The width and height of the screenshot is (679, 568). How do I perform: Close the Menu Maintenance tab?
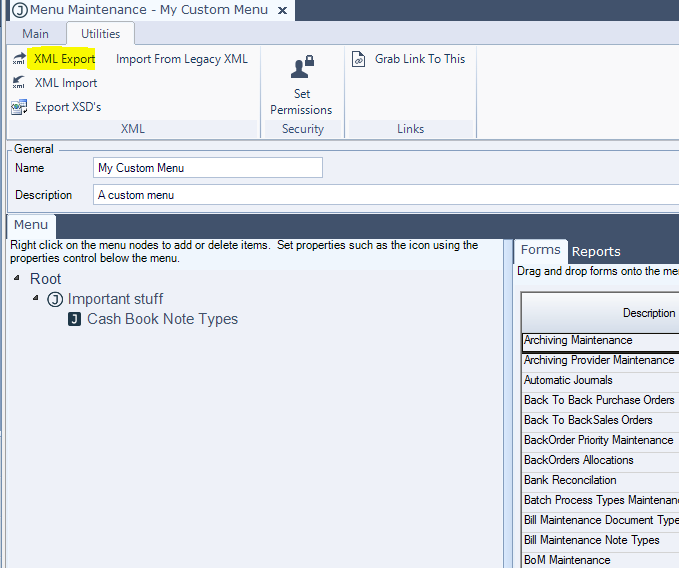282,10
